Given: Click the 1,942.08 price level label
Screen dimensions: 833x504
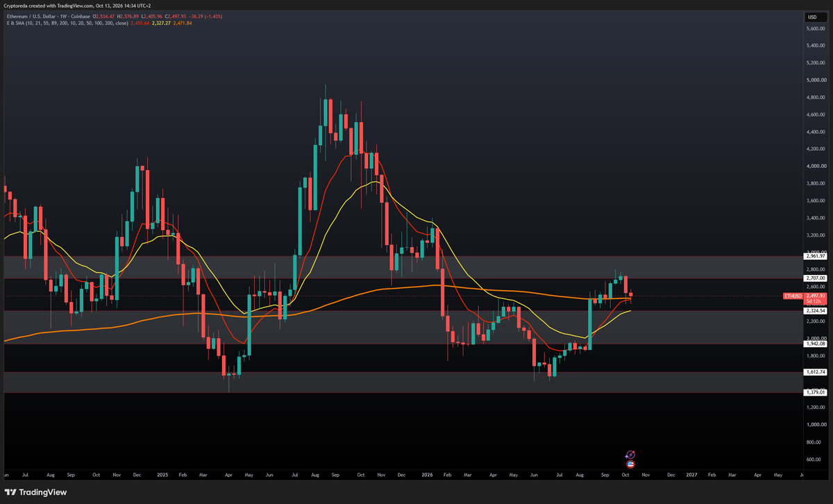Looking at the screenshot, I should 816,344.
